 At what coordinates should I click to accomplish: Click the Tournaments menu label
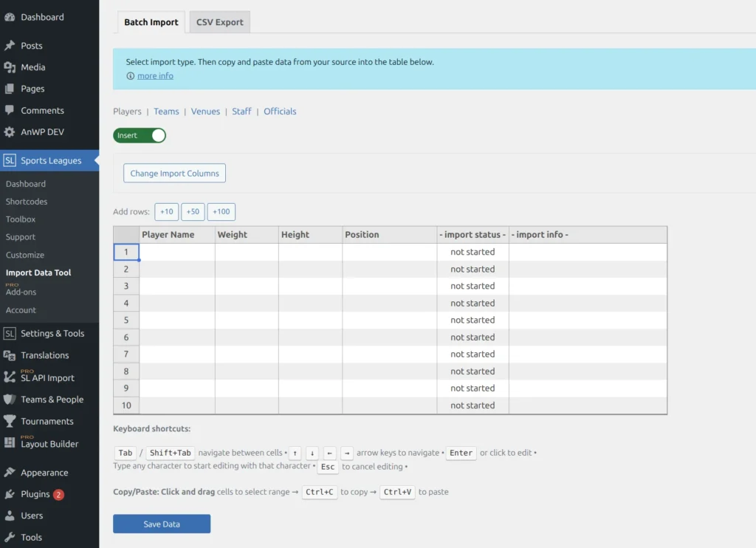coord(47,421)
